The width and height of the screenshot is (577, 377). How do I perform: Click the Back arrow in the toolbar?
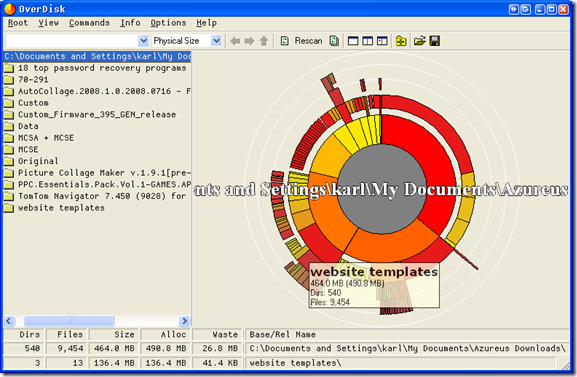click(x=235, y=41)
